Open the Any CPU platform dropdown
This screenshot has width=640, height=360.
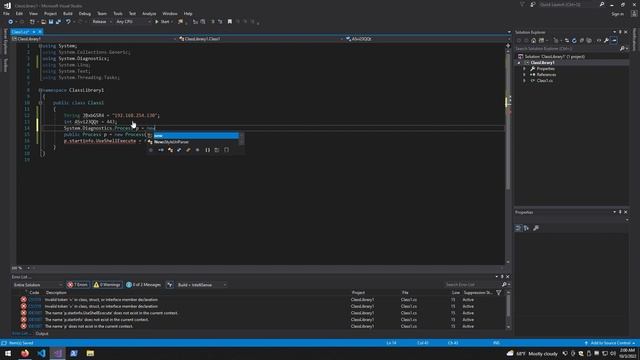(133, 22)
